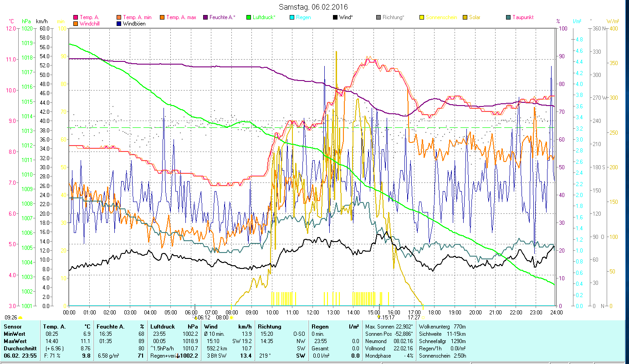The width and height of the screenshot is (629, 364).
Task: Click the Sichtweite 11-15km entry
Action: [442, 334]
